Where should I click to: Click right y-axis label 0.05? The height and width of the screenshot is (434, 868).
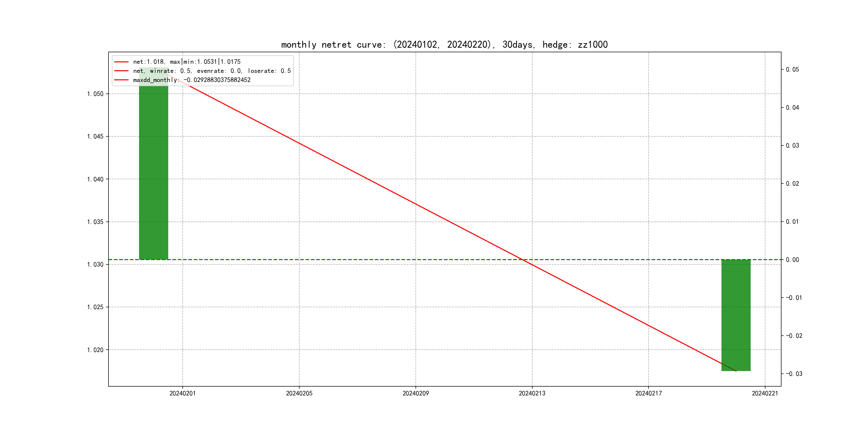(792, 69)
